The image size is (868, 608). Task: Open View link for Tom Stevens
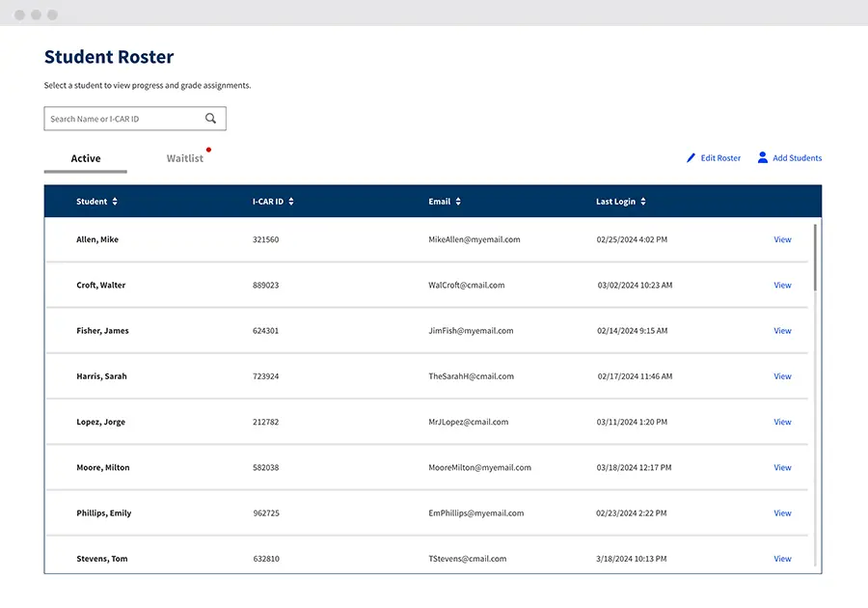pos(782,559)
